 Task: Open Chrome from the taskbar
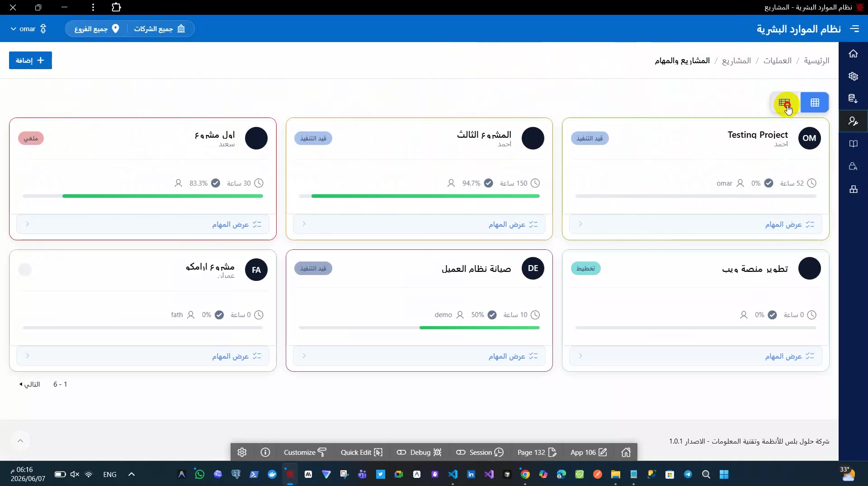(x=525, y=474)
